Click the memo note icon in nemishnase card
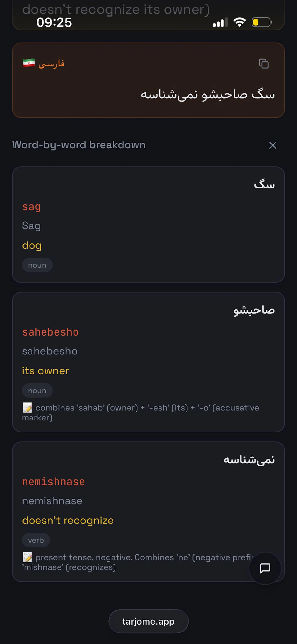The image size is (297, 644). pyautogui.click(x=27, y=557)
